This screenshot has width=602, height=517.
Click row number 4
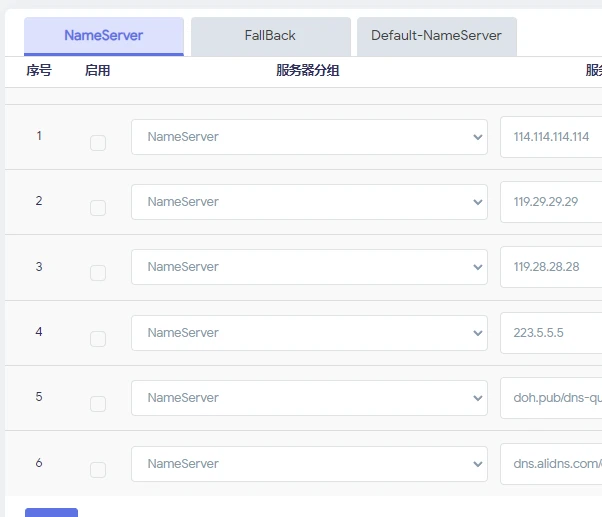tap(39, 332)
